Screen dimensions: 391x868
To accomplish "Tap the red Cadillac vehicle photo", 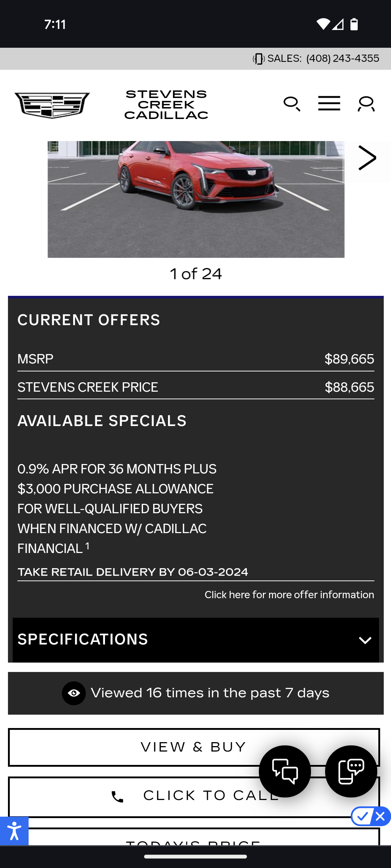I will 196,199.
